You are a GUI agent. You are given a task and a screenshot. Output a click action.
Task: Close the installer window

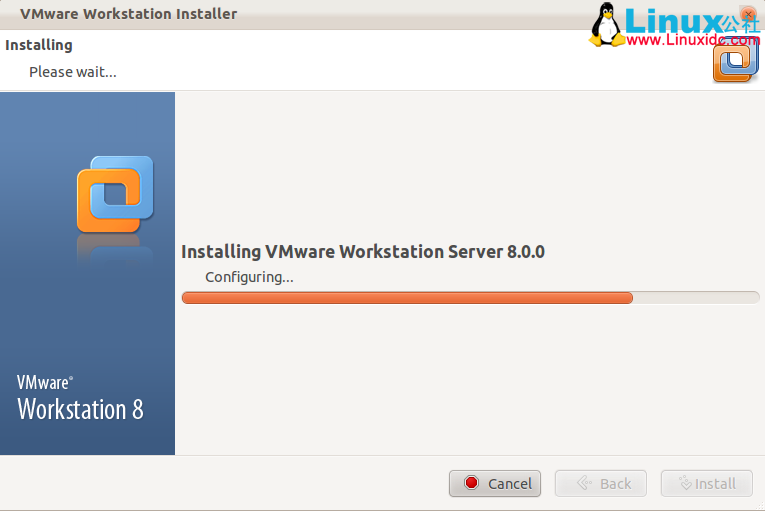pos(748,14)
